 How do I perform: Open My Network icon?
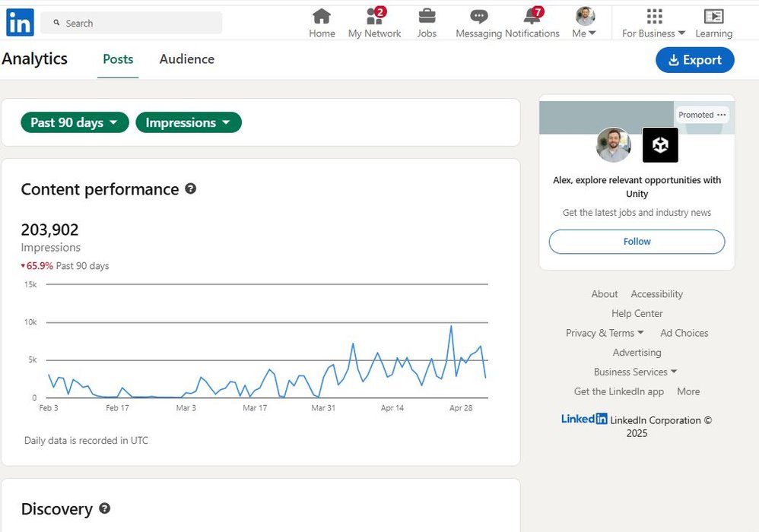(374, 16)
